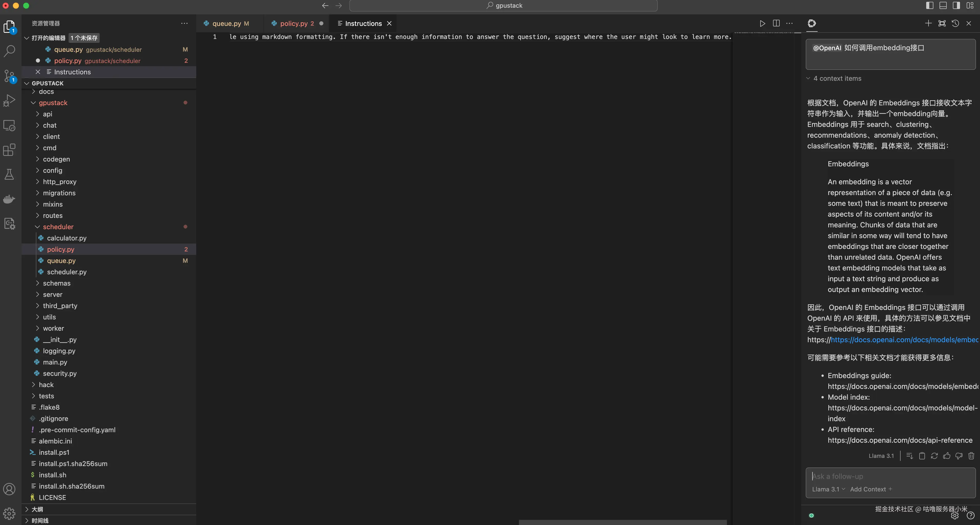Screen dimensions: 980x525
Task: Switch to the queue.py tab
Action: coord(227,24)
